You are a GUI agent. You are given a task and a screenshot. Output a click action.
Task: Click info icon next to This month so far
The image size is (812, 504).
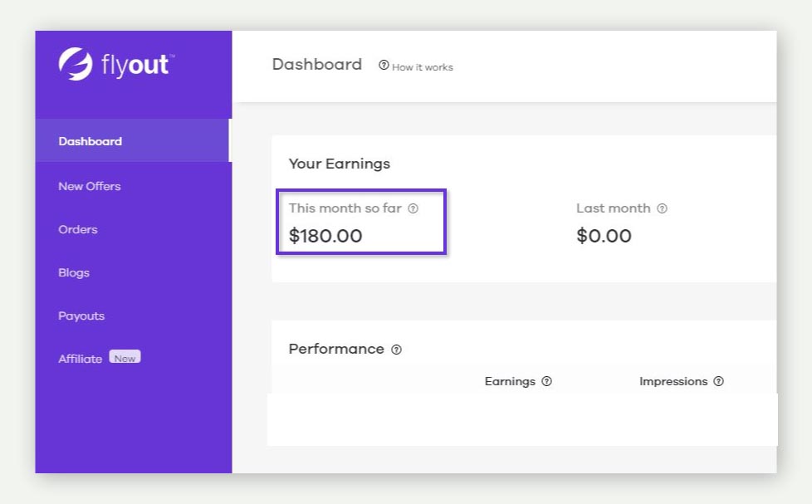coord(413,208)
